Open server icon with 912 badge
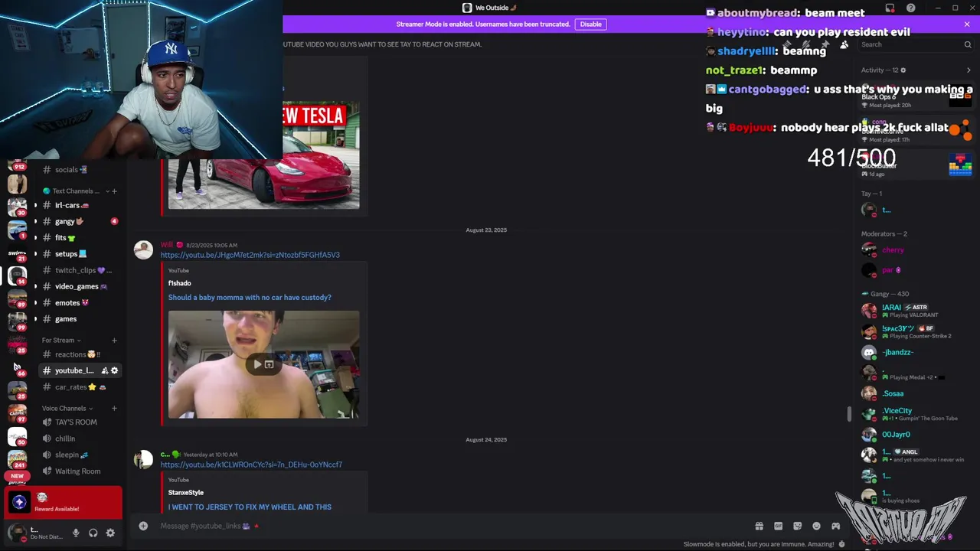The image size is (980, 551). [17, 165]
